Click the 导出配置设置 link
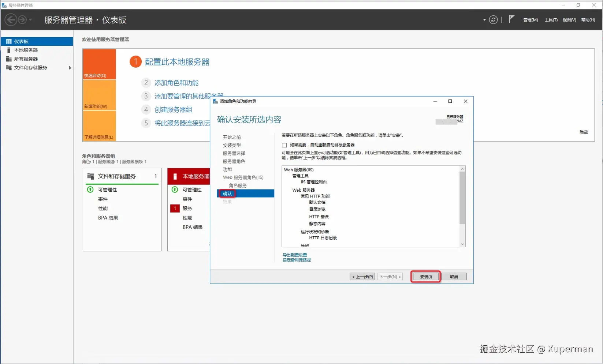This screenshot has width=603, height=364. click(295, 255)
